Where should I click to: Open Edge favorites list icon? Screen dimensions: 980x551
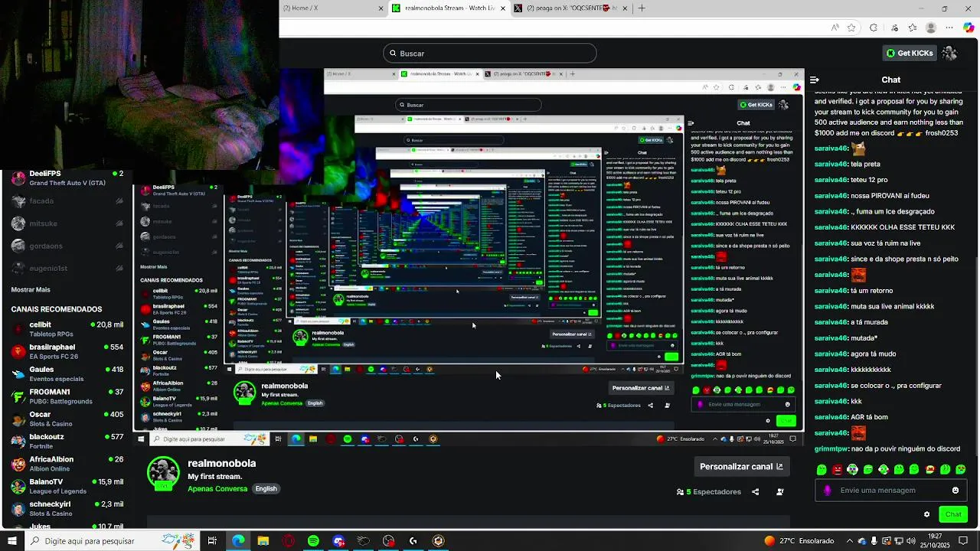click(x=913, y=28)
